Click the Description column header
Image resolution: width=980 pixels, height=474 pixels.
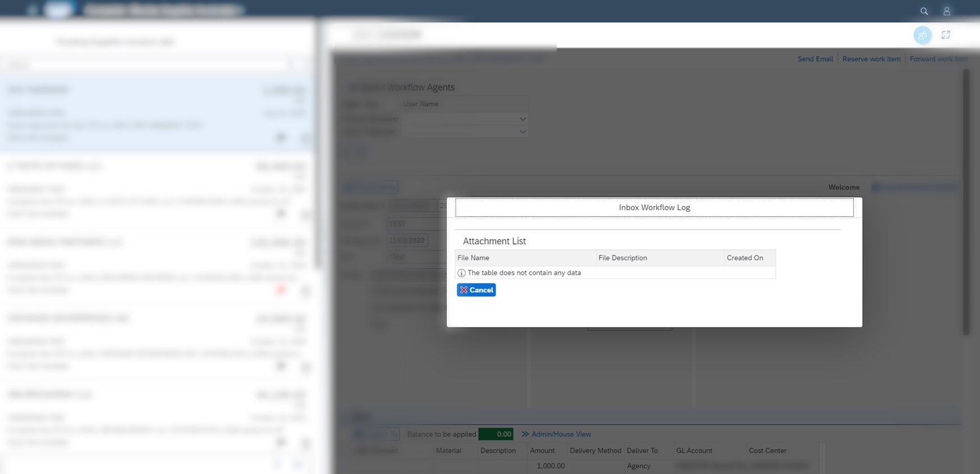coord(502,450)
